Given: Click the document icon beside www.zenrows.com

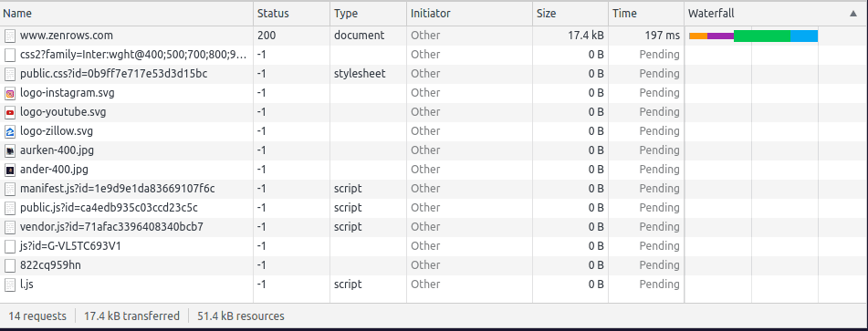Looking at the screenshot, I should (10, 36).
